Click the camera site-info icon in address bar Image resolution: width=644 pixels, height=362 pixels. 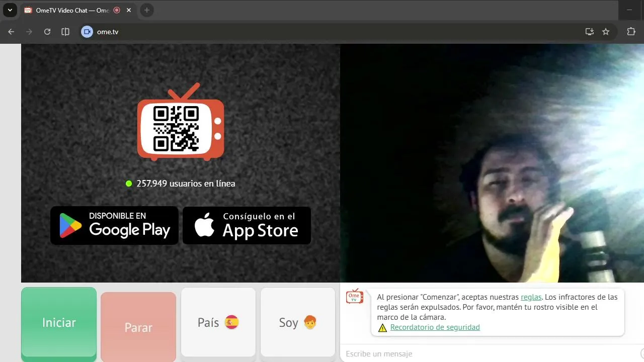87,32
